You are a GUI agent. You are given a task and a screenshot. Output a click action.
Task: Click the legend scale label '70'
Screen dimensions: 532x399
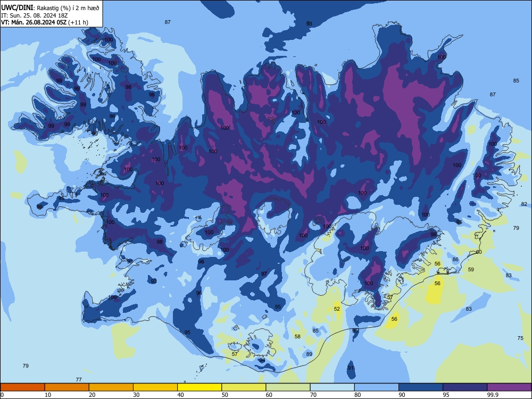click(313, 395)
